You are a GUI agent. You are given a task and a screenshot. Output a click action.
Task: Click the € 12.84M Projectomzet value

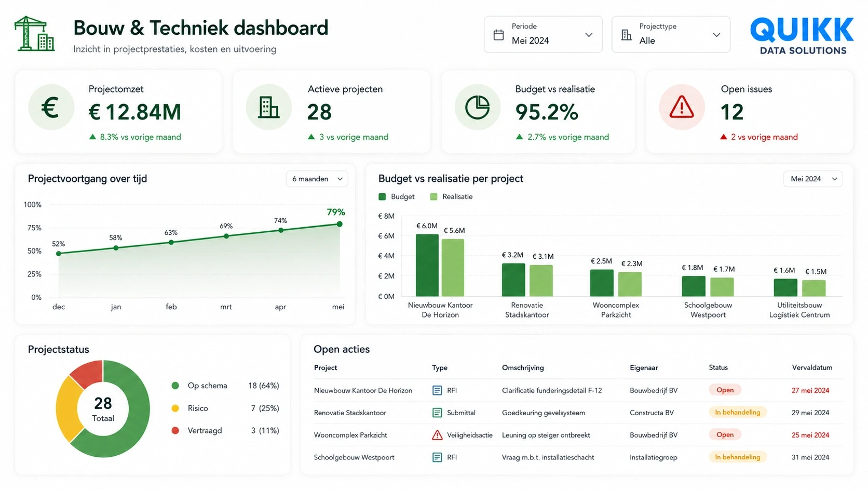coord(135,112)
